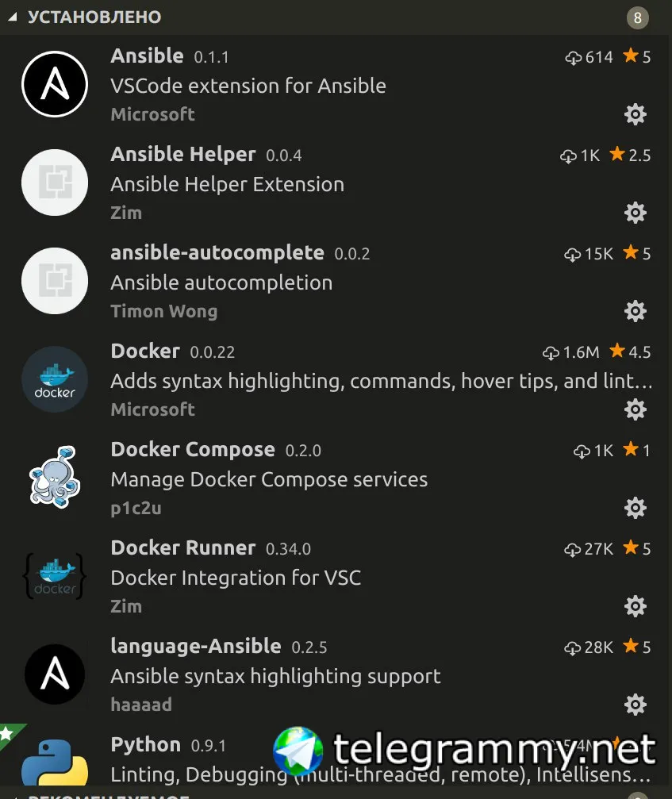The width and height of the screenshot is (672, 799).
Task: Open manage gear for Ansible Helper
Action: [635, 213]
